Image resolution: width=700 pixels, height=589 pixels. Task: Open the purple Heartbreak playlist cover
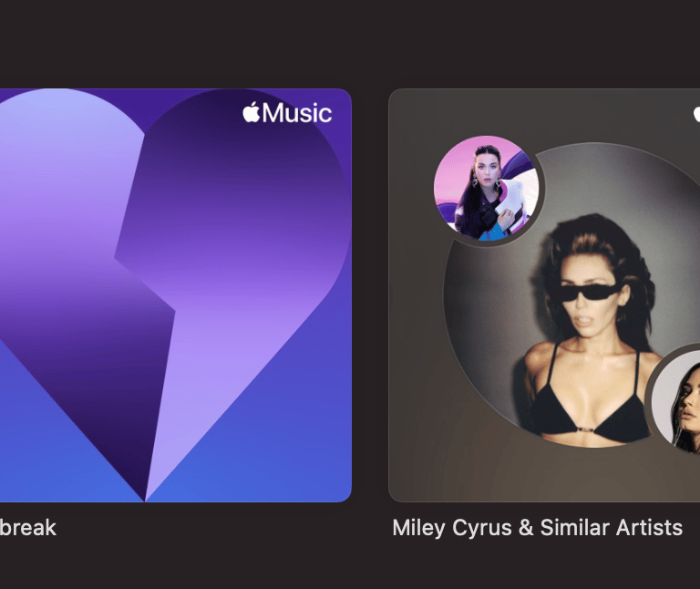click(175, 295)
